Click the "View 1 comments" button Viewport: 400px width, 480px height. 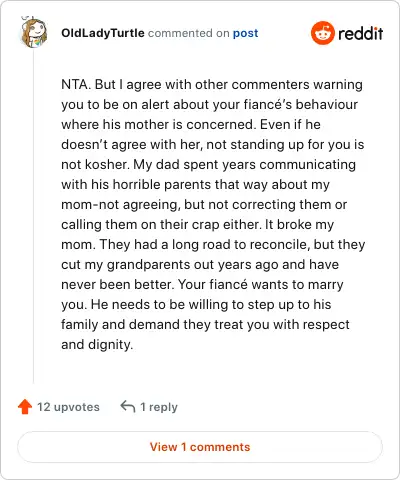pyautogui.click(x=200, y=447)
